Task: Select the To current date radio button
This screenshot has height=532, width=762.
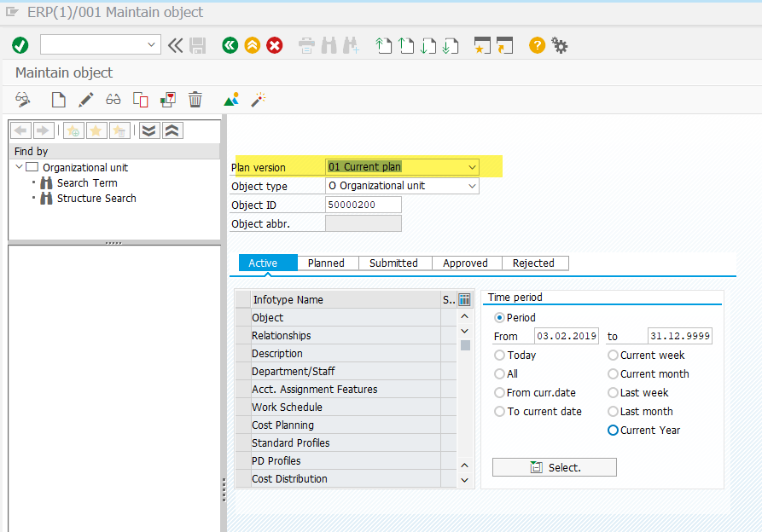Action: (x=499, y=412)
